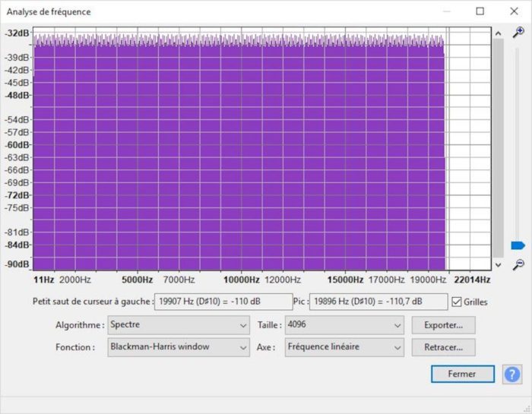Close the Analyse de fréquence window

click(x=514, y=11)
